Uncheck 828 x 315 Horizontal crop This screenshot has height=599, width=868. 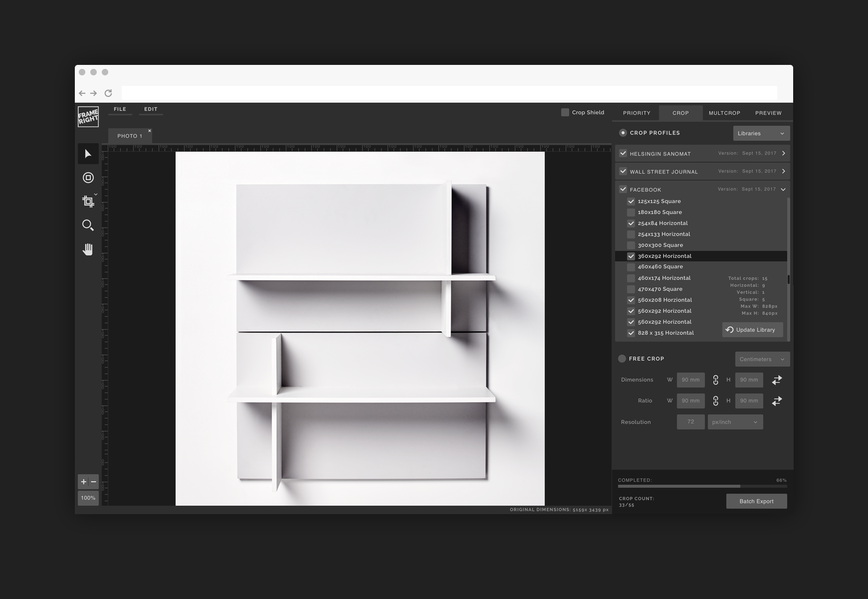coord(631,333)
